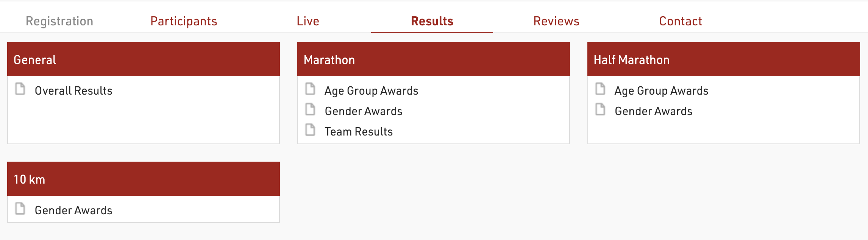Click the document icon next to Team Results

[x=310, y=130]
